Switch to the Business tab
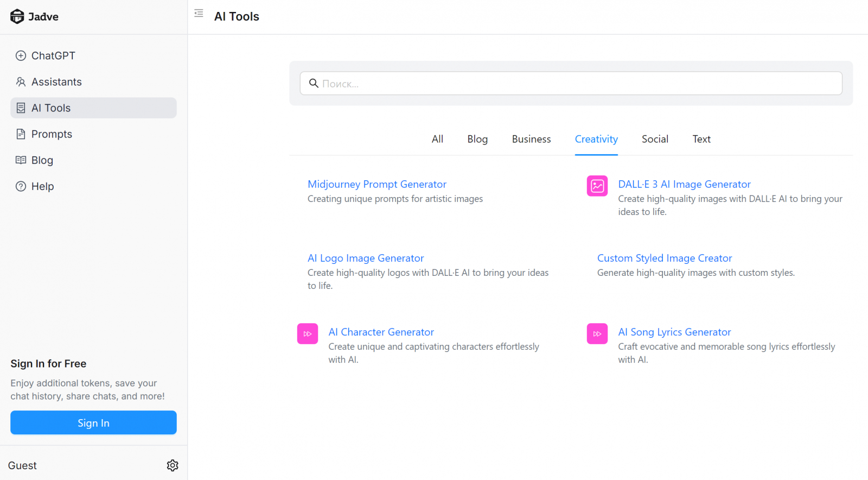Viewport: 868px width, 480px height. pyautogui.click(x=531, y=140)
